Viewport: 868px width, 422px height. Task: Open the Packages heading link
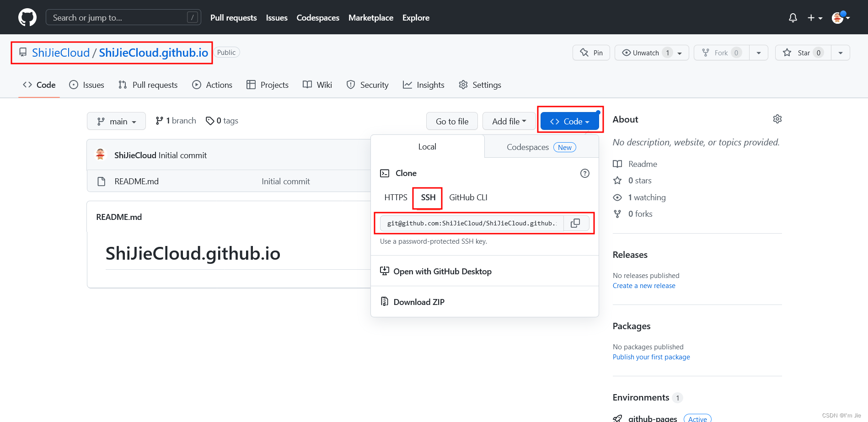(631, 326)
